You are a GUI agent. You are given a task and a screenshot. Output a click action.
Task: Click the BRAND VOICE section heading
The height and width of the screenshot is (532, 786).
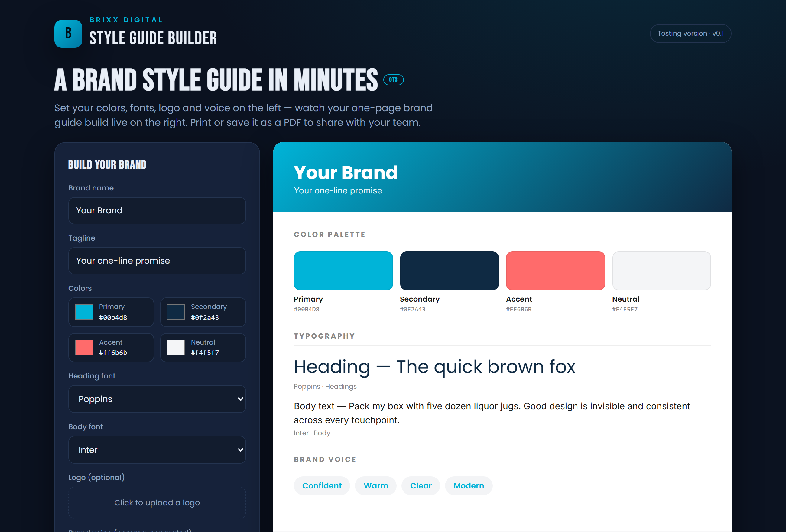point(325,459)
